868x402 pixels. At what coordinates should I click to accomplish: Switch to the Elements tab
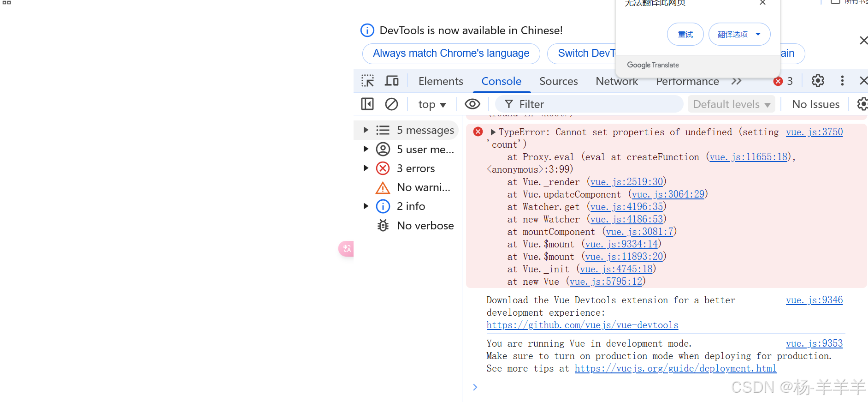[441, 81]
